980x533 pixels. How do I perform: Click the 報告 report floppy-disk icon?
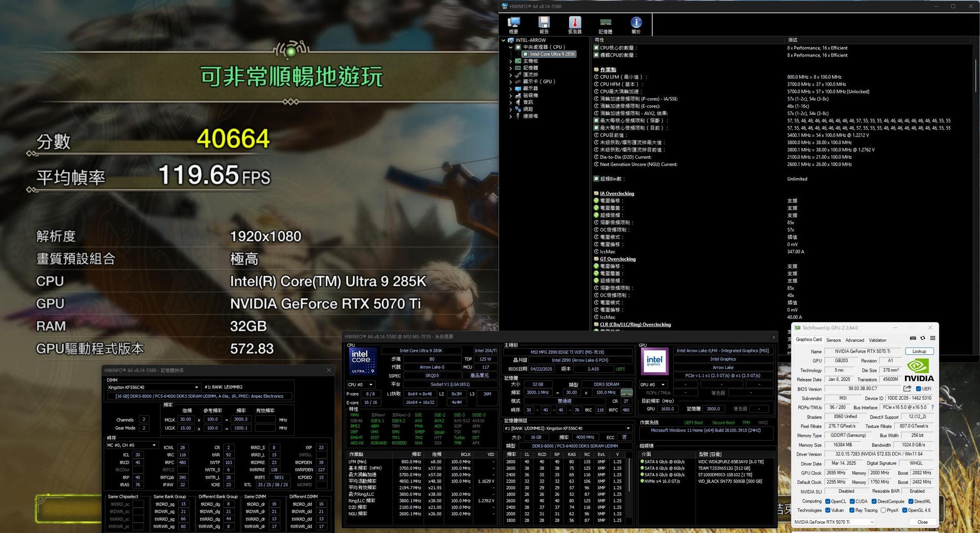tap(544, 25)
